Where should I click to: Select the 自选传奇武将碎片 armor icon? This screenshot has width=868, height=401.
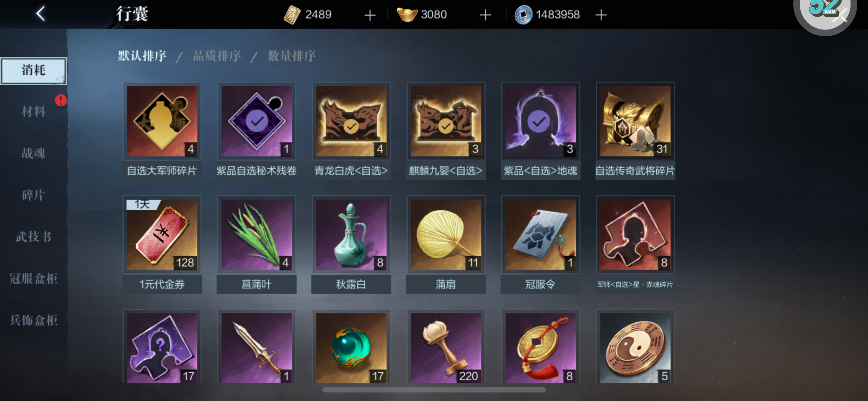point(635,121)
